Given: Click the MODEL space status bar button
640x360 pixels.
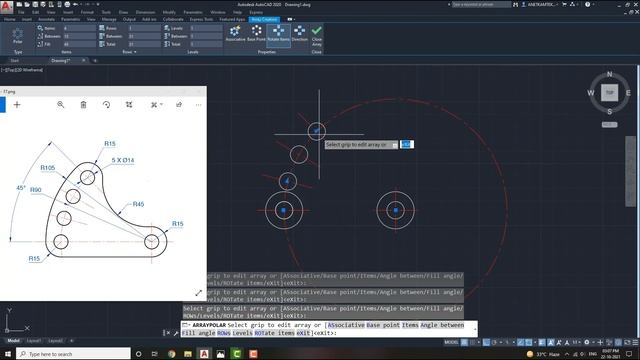Looking at the screenshot, I should pyautogui.click(x=451, y=342).
